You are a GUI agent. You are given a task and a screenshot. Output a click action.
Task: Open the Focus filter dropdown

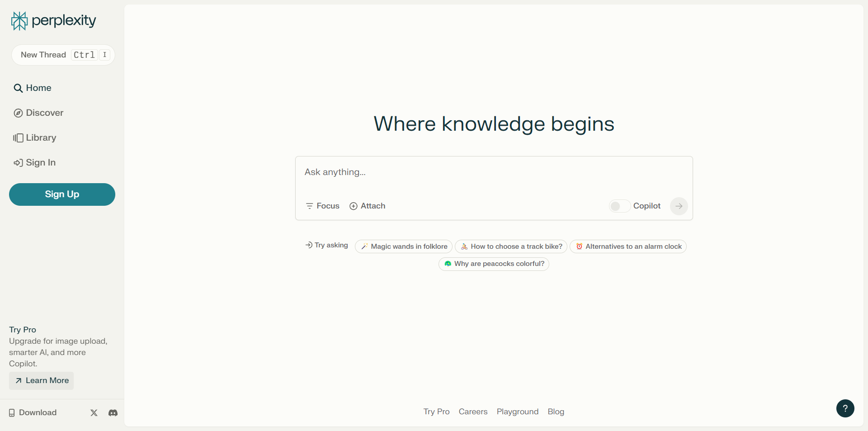322,206
